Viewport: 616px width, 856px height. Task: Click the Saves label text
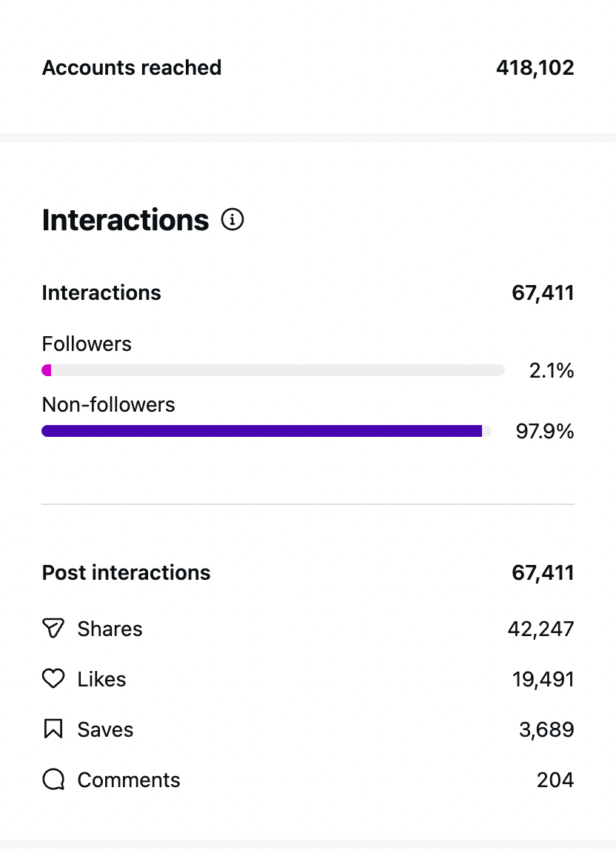tap(105, 729)
